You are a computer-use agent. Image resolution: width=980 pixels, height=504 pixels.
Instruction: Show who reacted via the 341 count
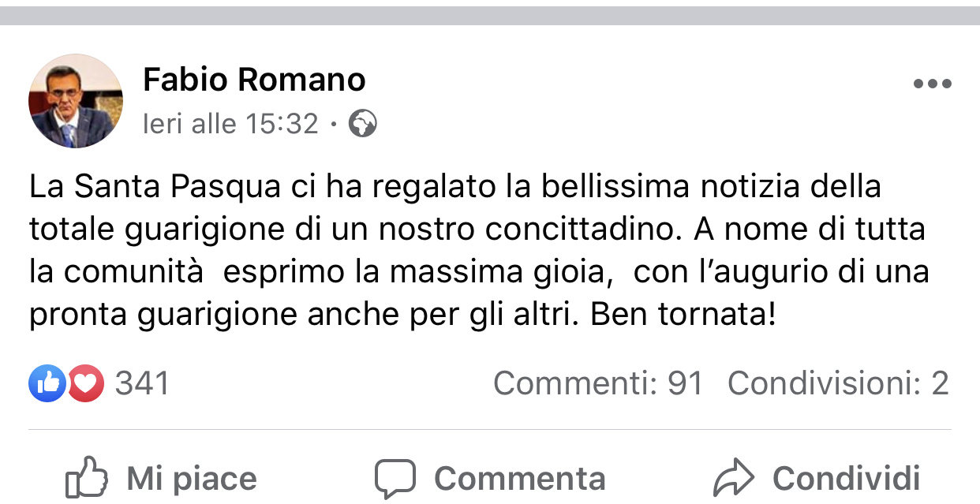(142, 384)
